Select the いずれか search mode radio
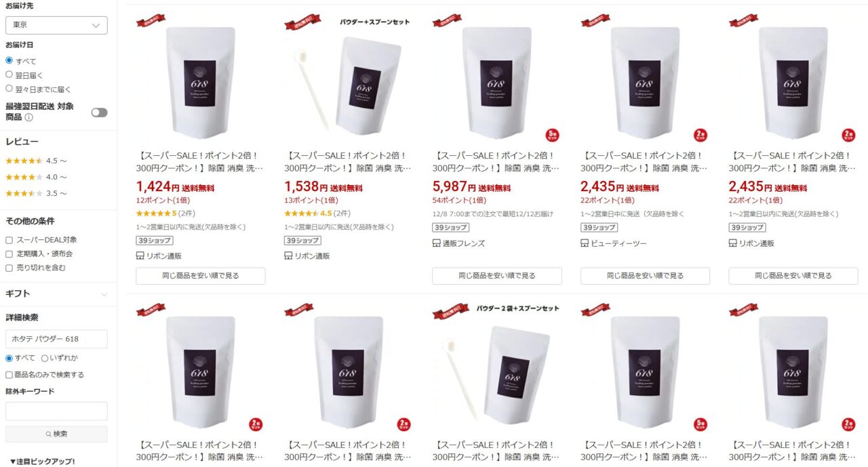This screenshot has width=868, height=467. (x=45, y=358)
